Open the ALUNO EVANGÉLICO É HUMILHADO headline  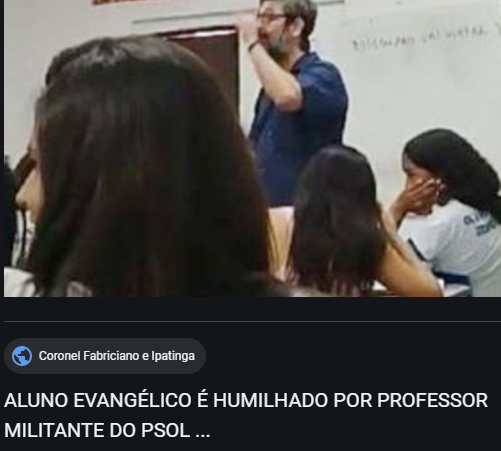246,415
